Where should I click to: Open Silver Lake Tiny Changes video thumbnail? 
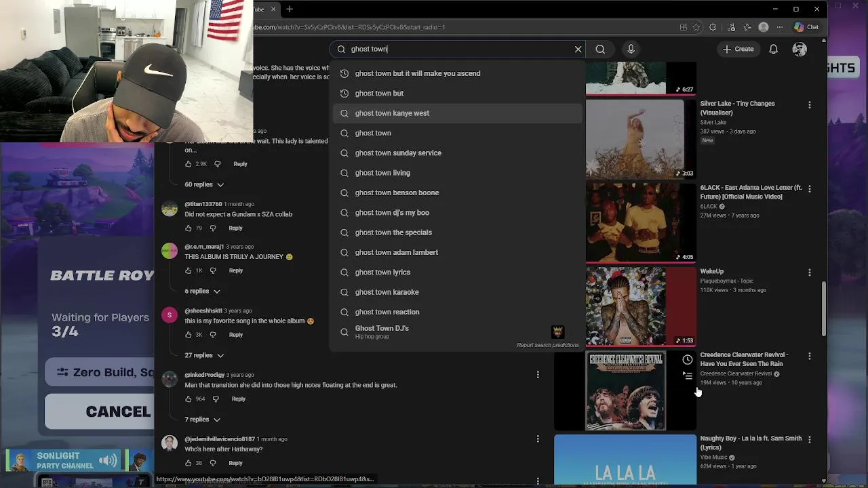[x=641, y=139]
